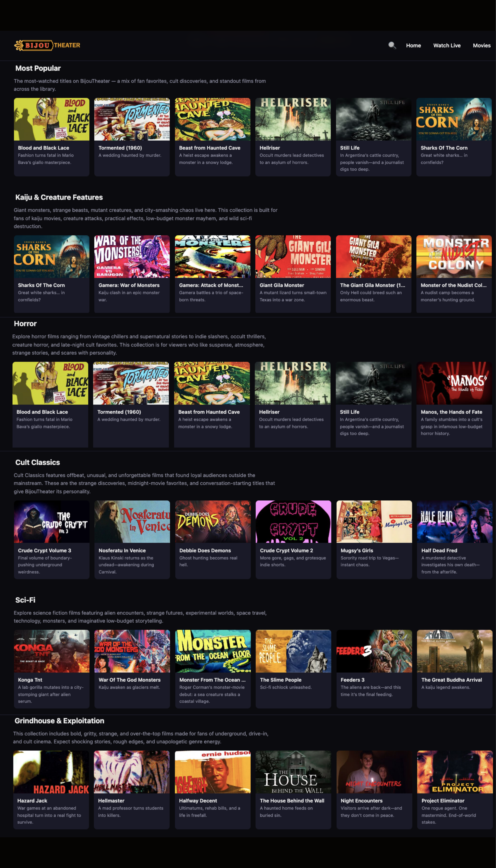Open Blood and Black Lace title in Horror section
The width and height of the screenshot is (496, 868).
[42, 412]
